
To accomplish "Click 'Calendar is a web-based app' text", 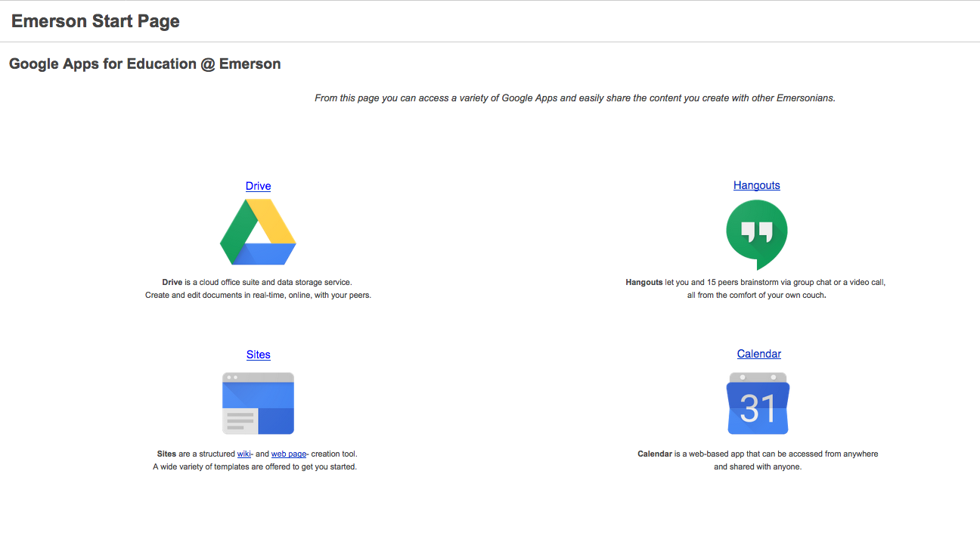I will click(x=758, y=454).
